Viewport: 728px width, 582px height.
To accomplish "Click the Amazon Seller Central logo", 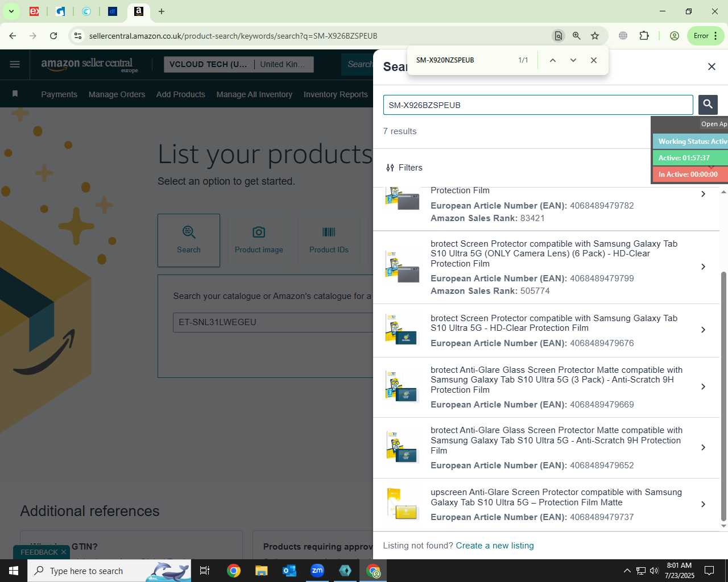I will pyautogui.click(x=89, y=64).
